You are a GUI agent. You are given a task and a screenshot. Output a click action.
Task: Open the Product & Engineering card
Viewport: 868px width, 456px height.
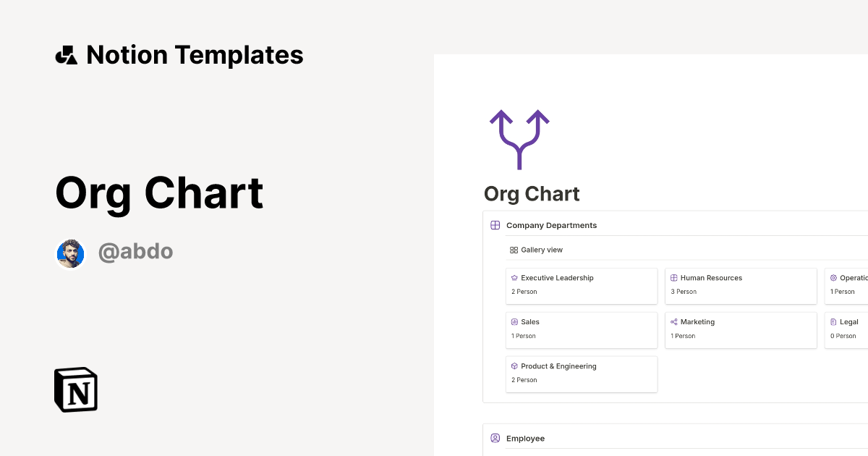[582, 374]
